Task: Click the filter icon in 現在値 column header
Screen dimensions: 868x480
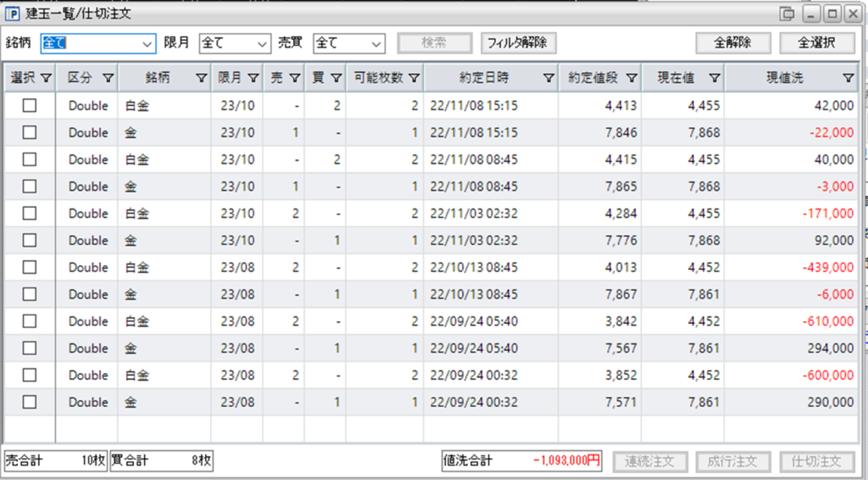Action: (714, 78)
